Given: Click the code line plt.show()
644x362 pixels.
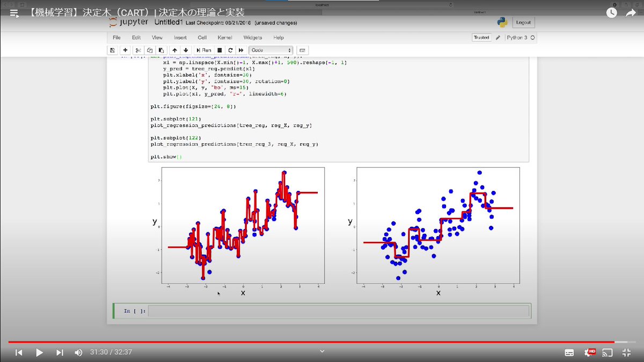Looking at the screenshot, I should coord(166,157).
